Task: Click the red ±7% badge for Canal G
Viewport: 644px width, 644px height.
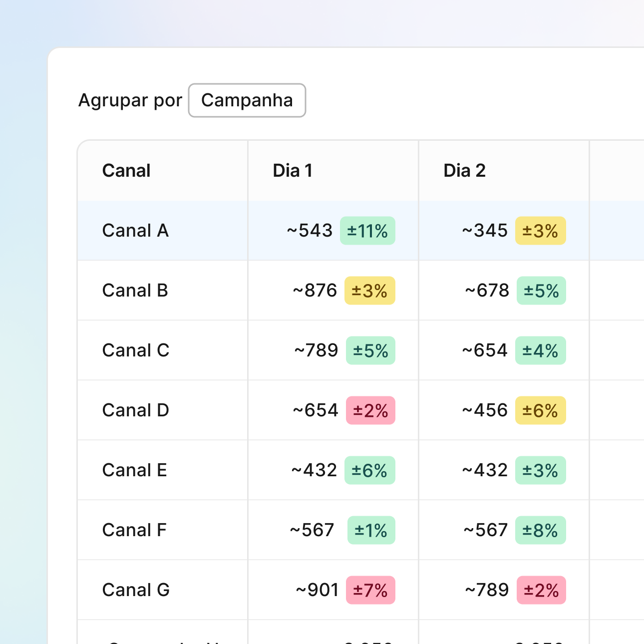Action: click(x=370, y=590)
